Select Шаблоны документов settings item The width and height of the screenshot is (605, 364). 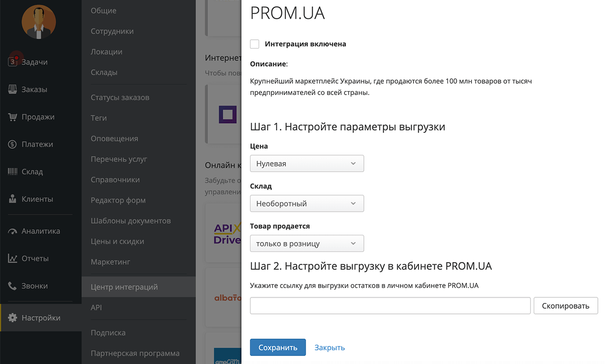pos(131,221)
